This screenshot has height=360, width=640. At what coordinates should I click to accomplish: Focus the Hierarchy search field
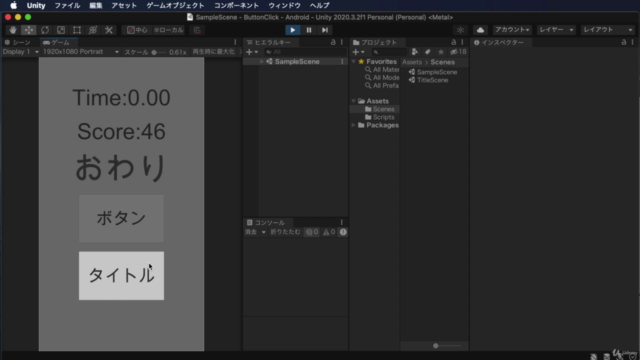(x=305, y=52)
